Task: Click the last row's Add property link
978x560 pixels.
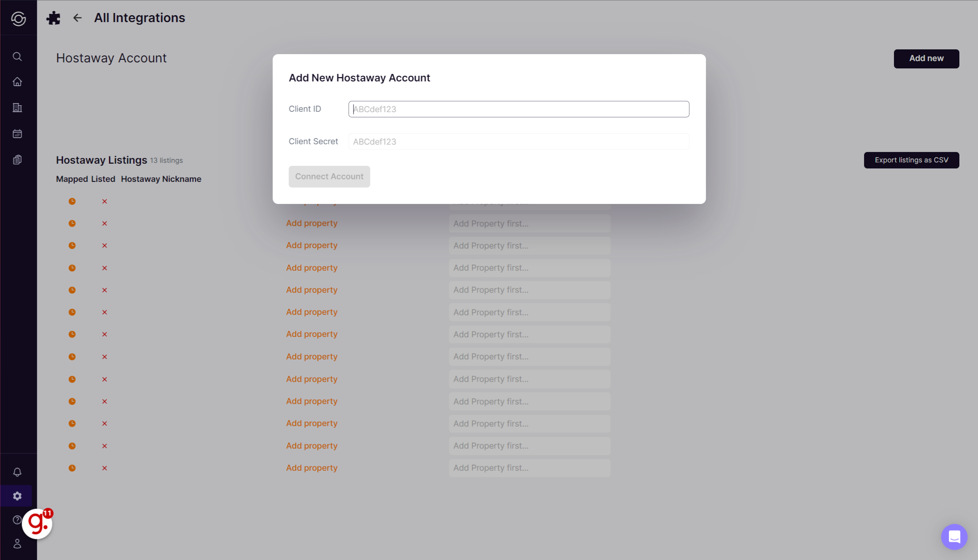Action: click(312, 468)
